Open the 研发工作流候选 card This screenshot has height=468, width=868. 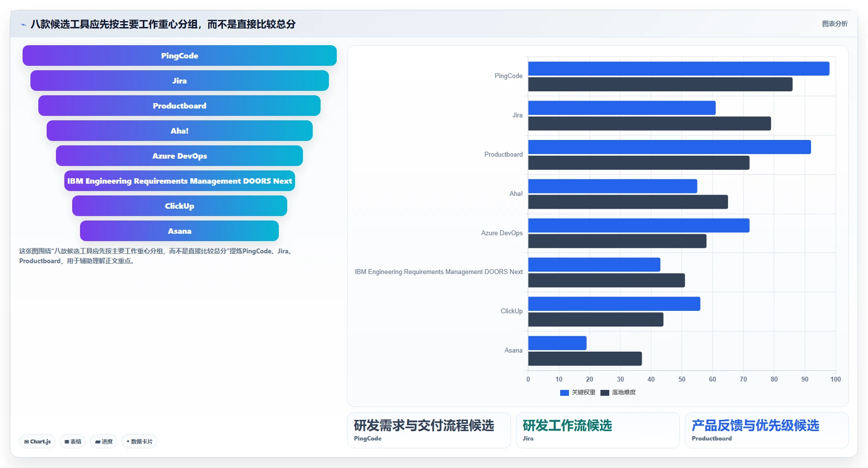point(598,430)
